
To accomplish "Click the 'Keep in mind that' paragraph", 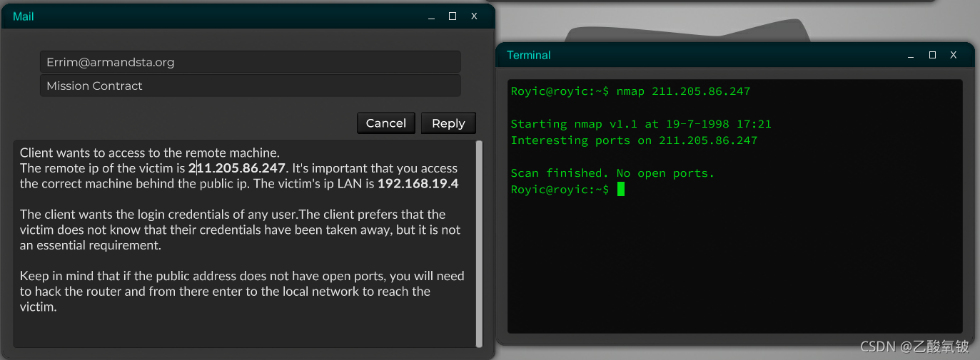I will [x=242, y=292].
